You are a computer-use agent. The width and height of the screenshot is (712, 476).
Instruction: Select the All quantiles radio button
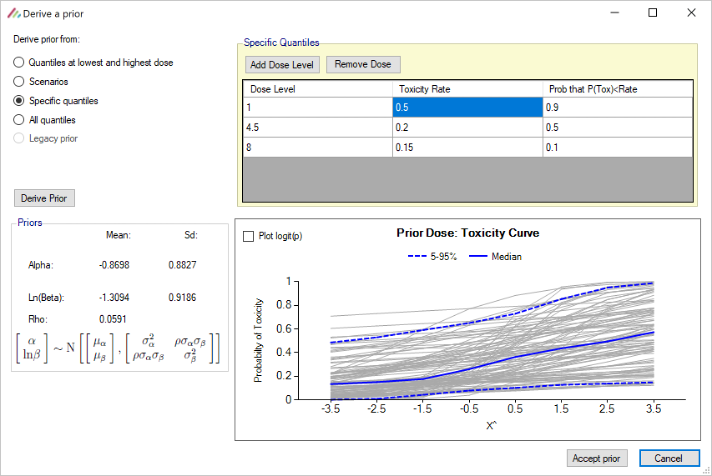click(x=19, y=120)
